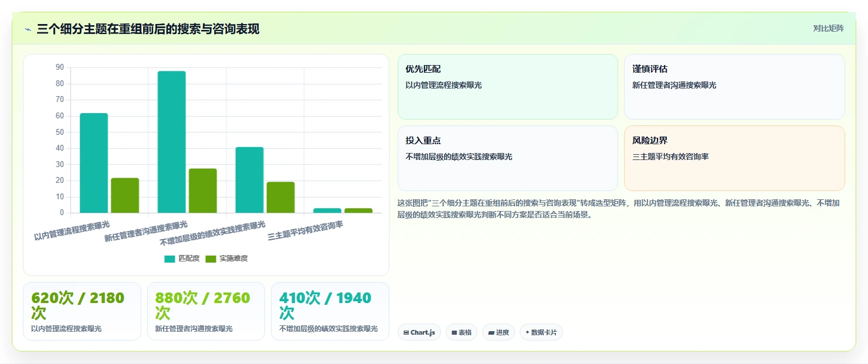
Task: Click the x-axis label 三主题平均有效咨询率
Action: pyautogui.click(x=305, y=230)
